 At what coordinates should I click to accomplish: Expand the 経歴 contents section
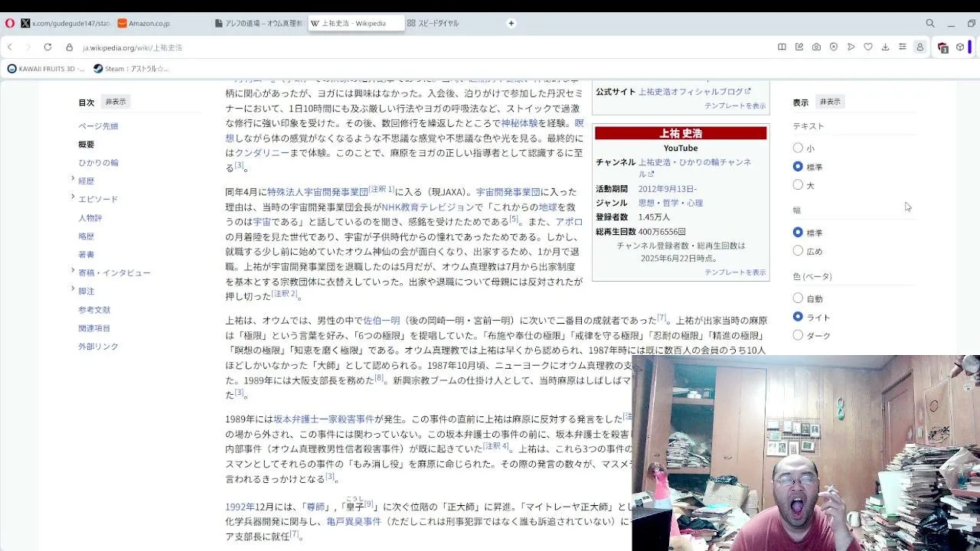click(73, 179)
